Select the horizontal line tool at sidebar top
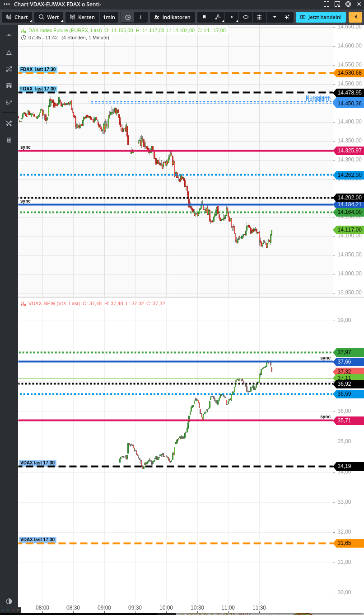Viewport: 364px width, 615px height. [x=9, y=35]
